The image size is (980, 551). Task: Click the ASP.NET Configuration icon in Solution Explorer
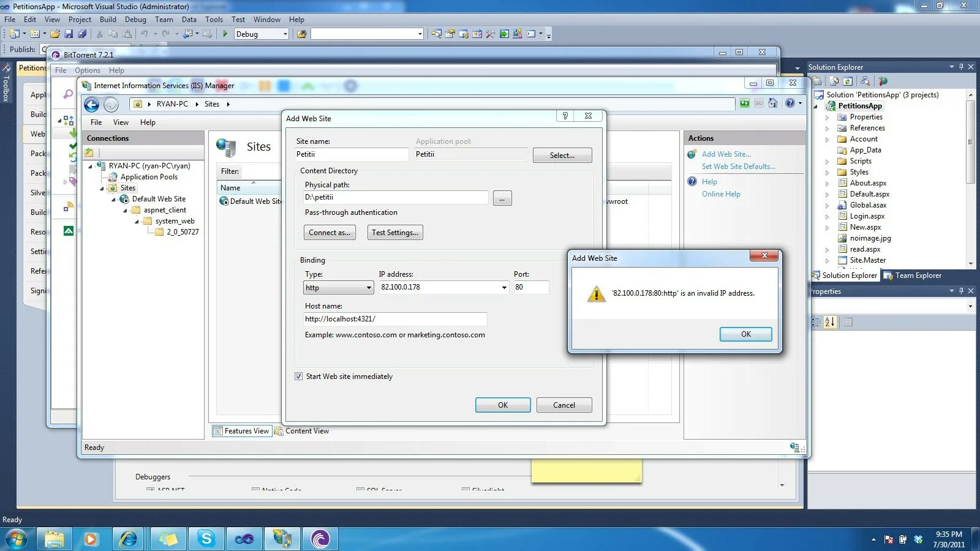[883, 81]
